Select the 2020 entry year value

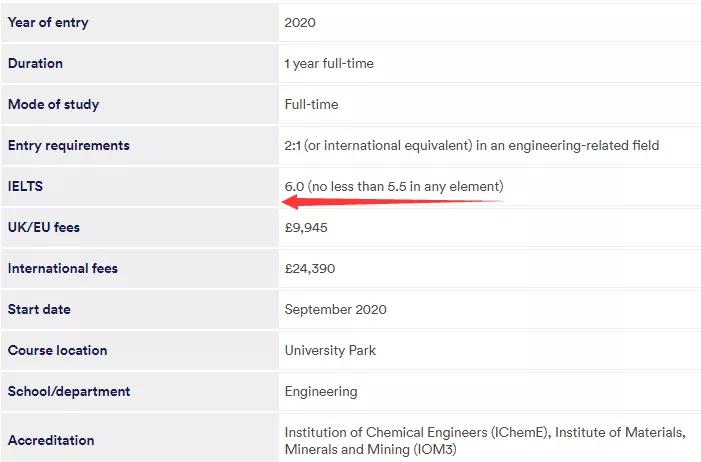click(x=300, y=23)
